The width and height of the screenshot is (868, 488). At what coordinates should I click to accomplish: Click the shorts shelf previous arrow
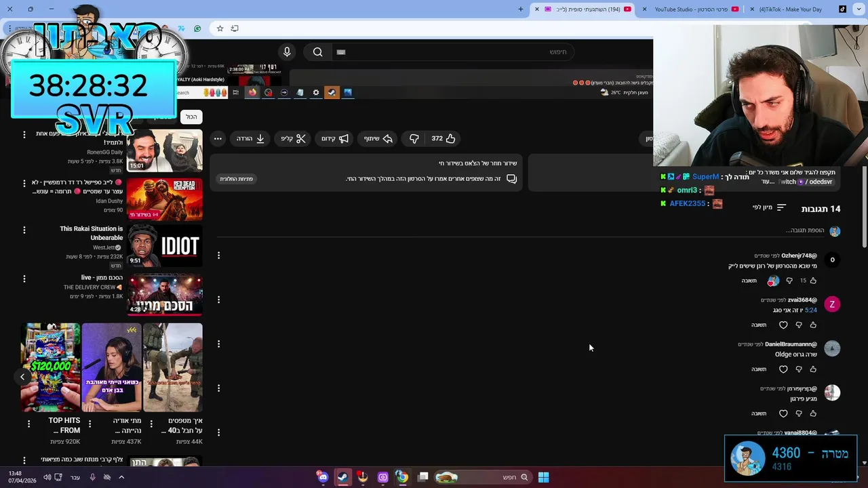coord(22,377)
